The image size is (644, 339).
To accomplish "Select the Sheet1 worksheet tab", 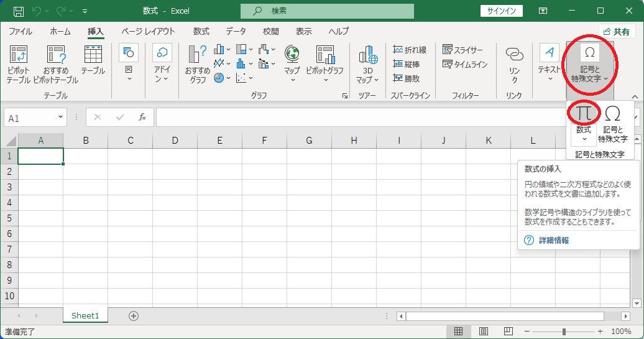I will (85, 315).
